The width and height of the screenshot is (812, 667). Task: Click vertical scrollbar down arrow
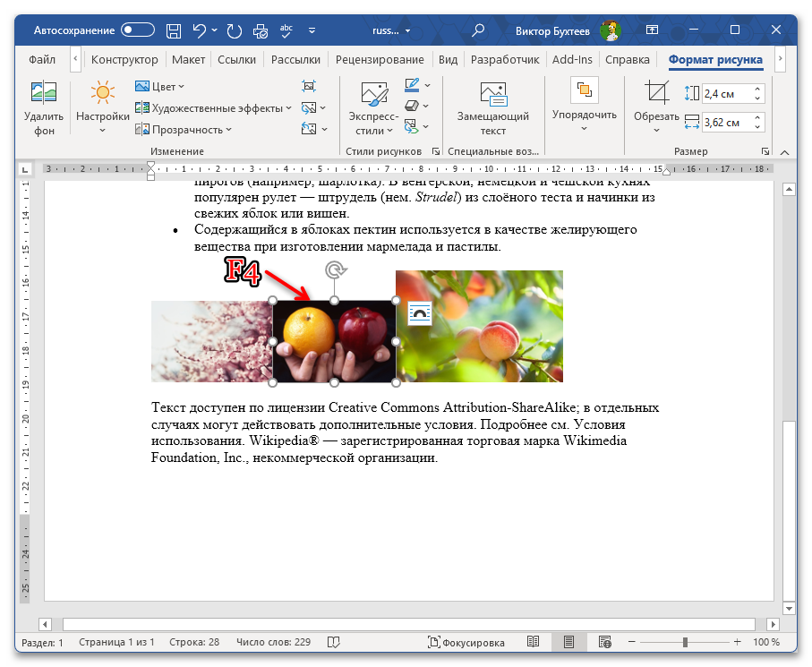point(789,608)
